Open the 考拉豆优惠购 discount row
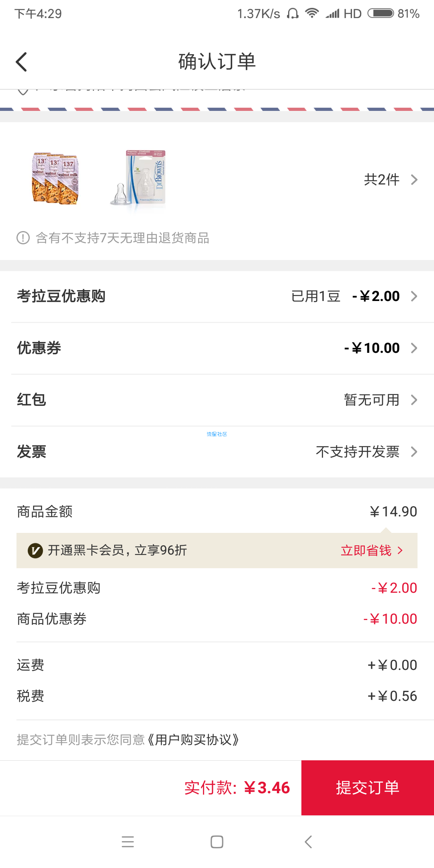The width and height of the screenshot is (434, 868). pyautogui.click(x=217, y=296)
